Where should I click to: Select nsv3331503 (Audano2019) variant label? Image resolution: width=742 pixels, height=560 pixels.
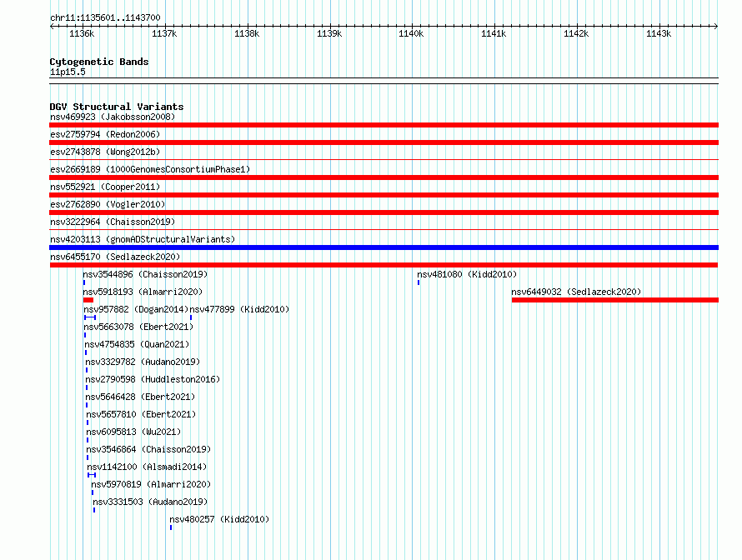(150, 502)
